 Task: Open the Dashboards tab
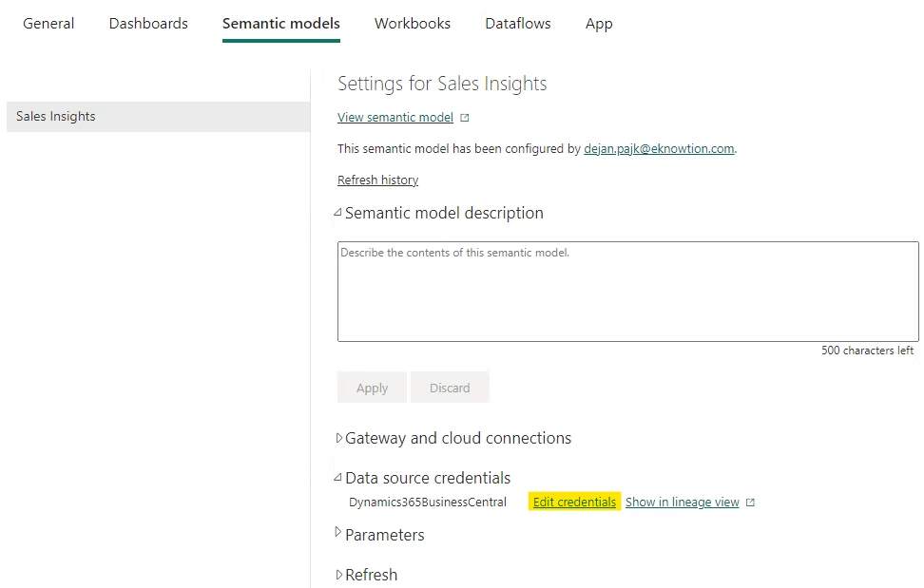pos(148,24)
